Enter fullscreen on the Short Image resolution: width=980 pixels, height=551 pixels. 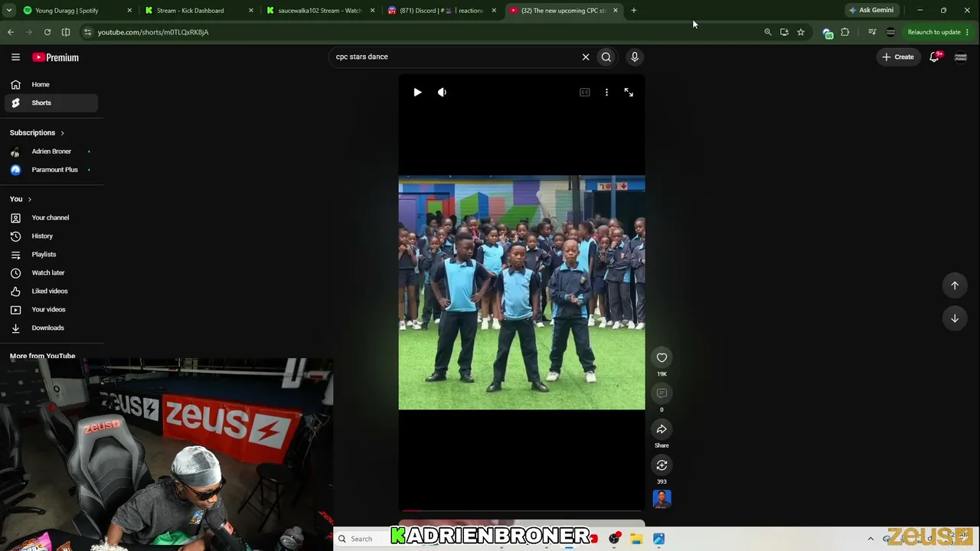click(629, 92)
